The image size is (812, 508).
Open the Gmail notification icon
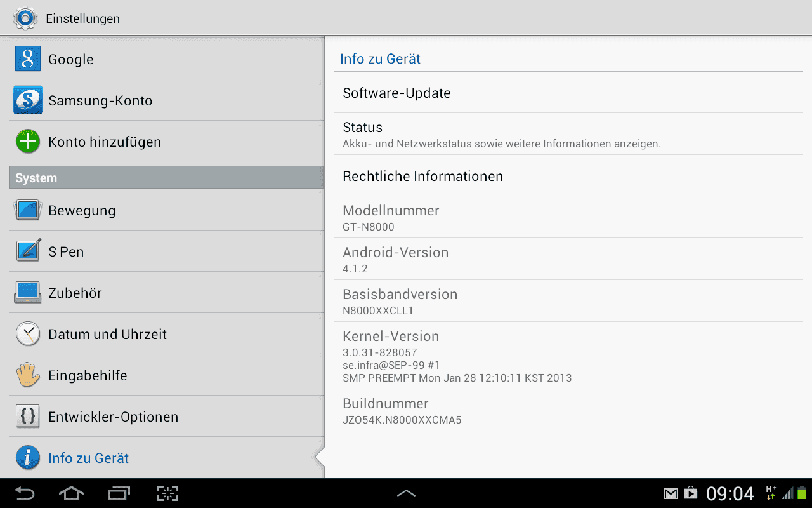coord(670,493)
